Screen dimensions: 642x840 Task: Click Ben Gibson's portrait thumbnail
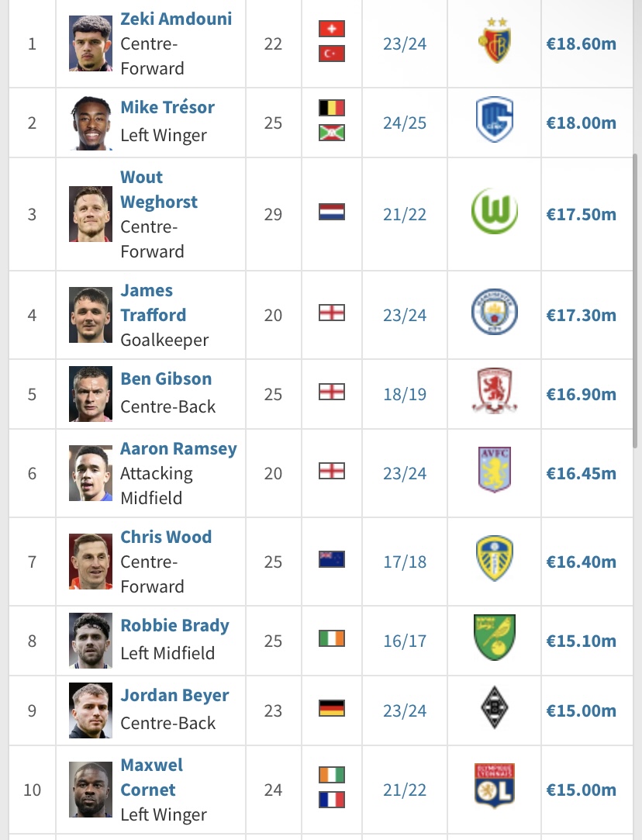click(91, 394)
